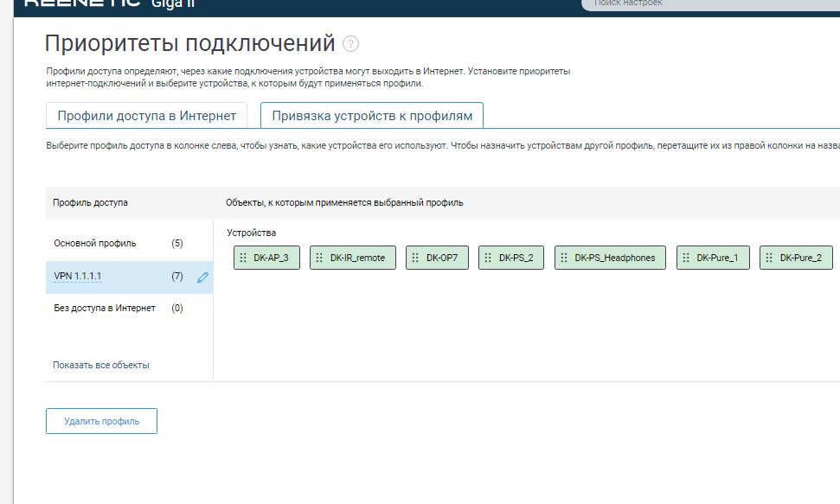Click the drag handle on DK-IR_remote chip

coord(319,258)
